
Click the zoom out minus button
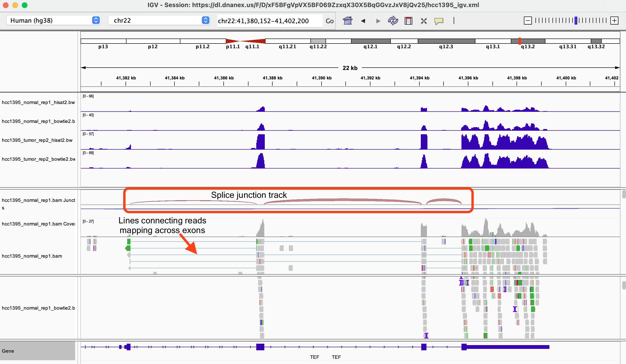(528, 21)
